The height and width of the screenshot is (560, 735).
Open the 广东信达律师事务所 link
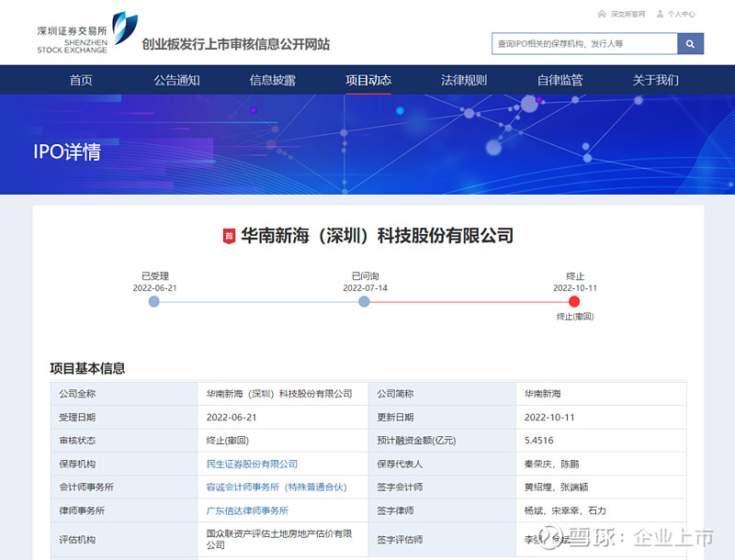[248, 510]
